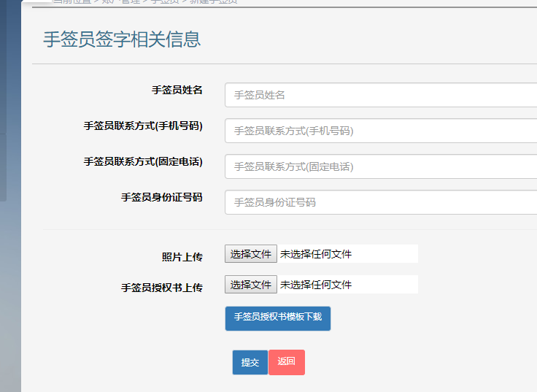Image resolution: width=537 pixels, height=392 pixels.
Task: Click the red 返回 button
Action: (x=286, y=362)
